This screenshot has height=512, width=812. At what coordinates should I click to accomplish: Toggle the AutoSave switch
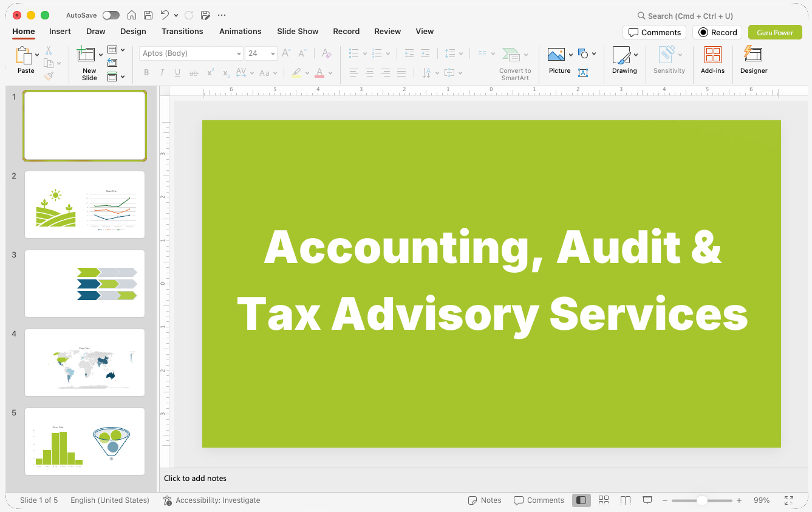coord(111,15)
